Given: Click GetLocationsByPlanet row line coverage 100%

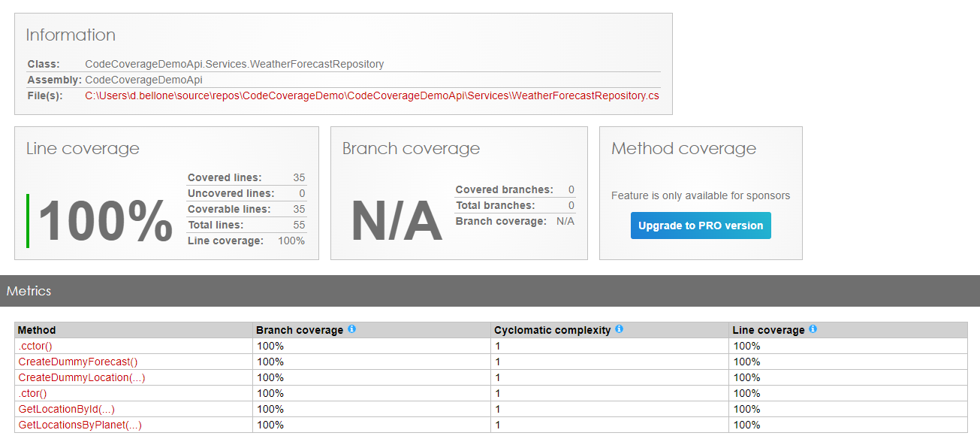Looking at the screenshot, I should (746, 425).
